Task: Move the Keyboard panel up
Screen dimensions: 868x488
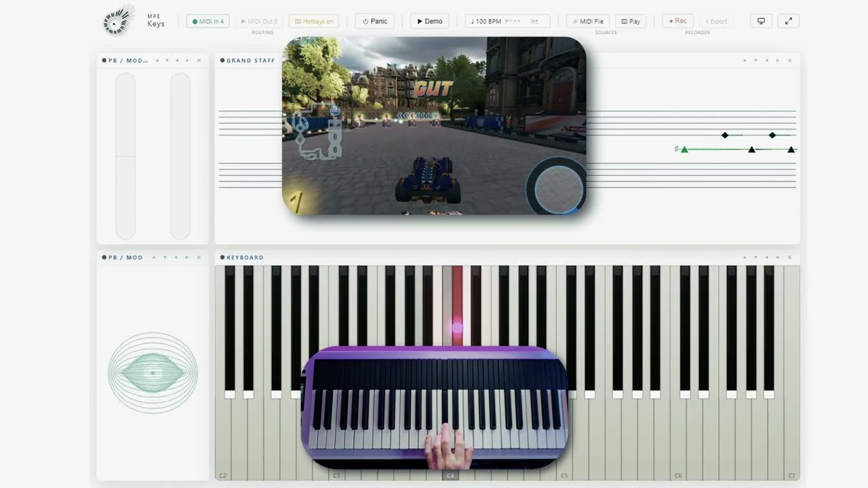Action: tap(745, 258)
